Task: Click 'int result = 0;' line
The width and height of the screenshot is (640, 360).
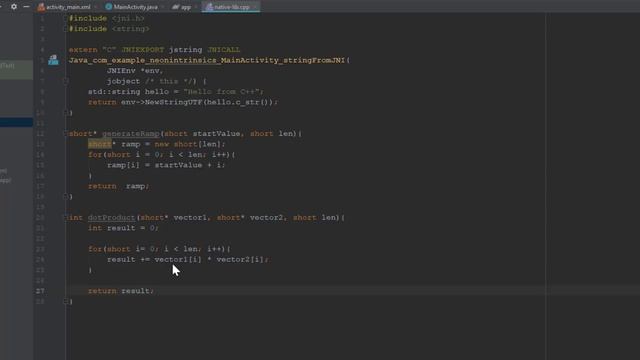Action: click(123, 229)
